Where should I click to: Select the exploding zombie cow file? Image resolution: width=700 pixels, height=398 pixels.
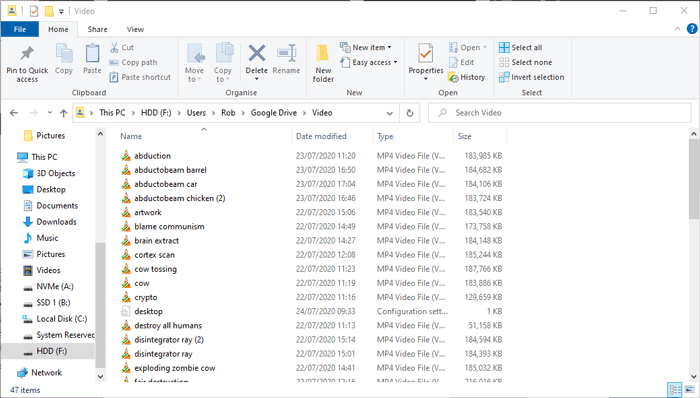click(x=175, y=368)
